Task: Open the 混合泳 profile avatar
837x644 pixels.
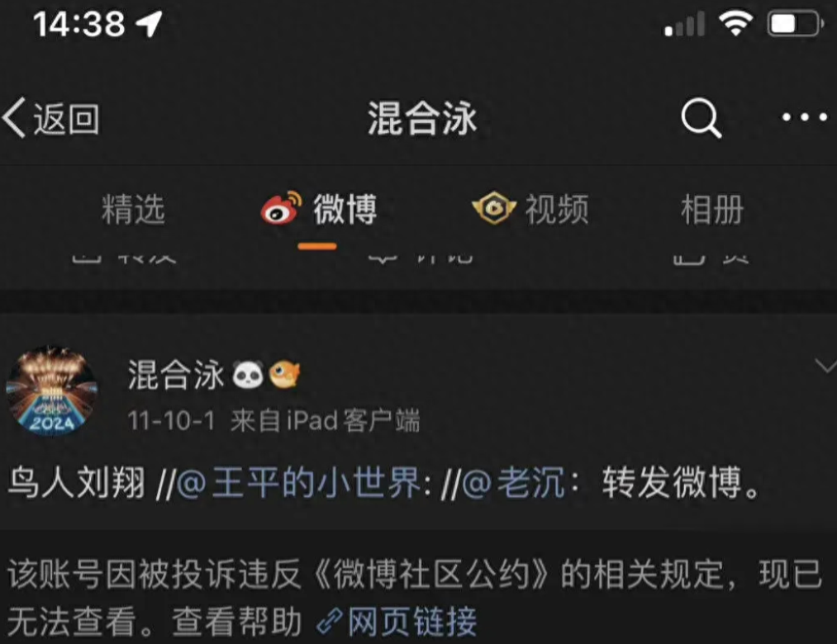Action: [x=52, y=391]
